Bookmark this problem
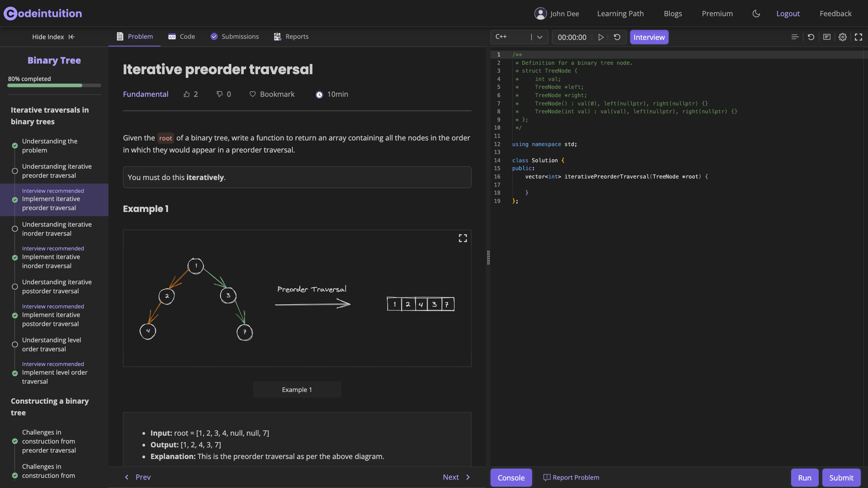Screen dimensions: 868x488 click(x=272, y=94)
